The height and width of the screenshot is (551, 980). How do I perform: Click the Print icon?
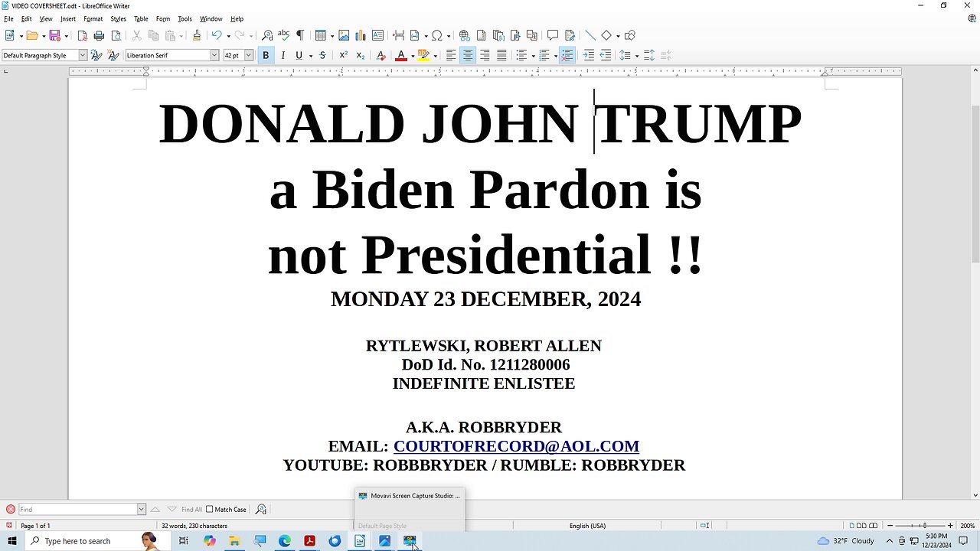tap(99, 35)
